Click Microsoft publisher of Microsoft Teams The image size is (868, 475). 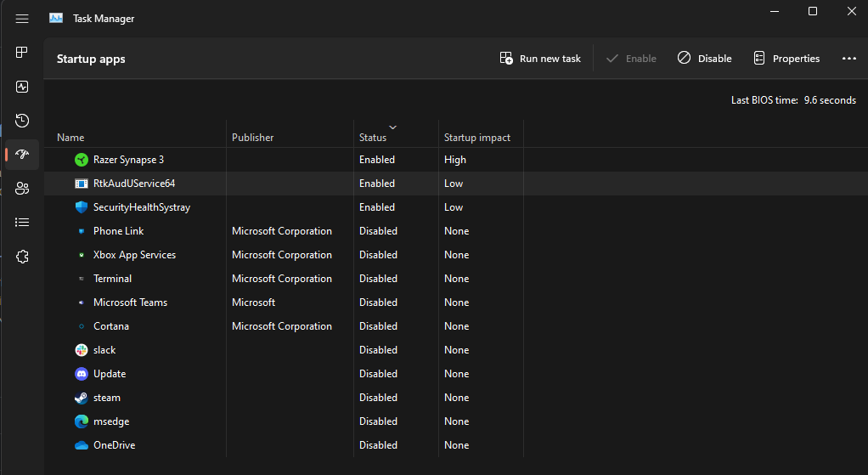pyautogui.click(x=254, y=303)
